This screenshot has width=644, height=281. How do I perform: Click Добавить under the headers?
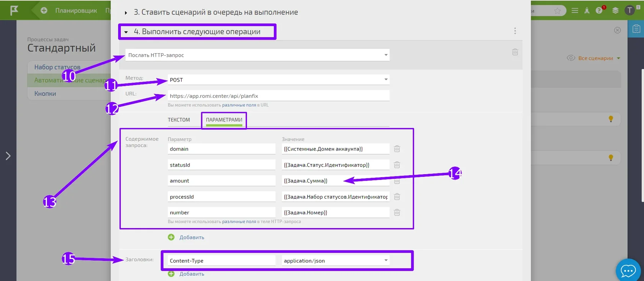tap(192, 274)
